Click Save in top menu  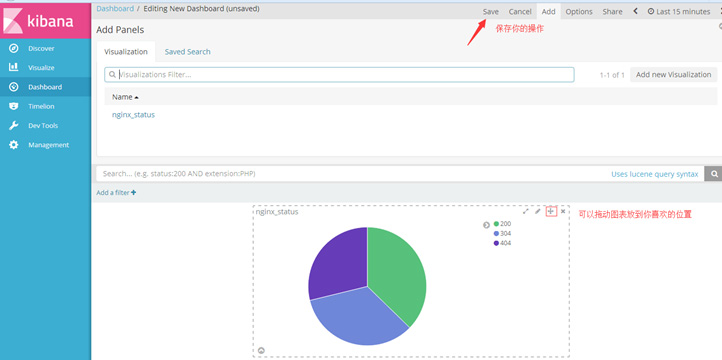[x=491, y=12]
